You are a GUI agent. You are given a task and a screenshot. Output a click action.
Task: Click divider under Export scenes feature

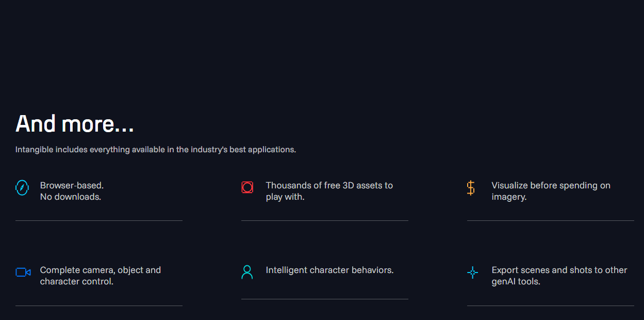(x=551, y=306)
